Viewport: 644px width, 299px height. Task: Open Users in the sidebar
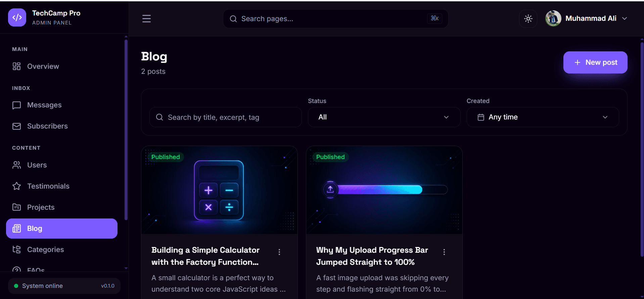62,165
